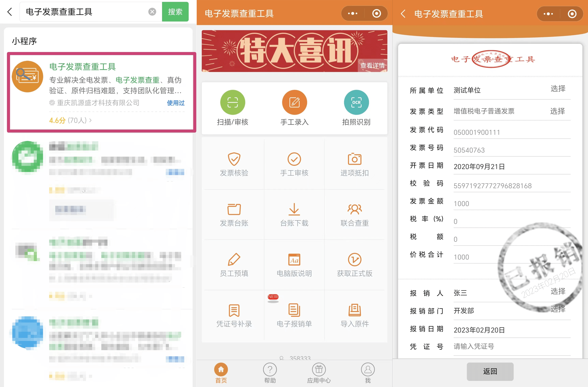Click 增值税电子普通发票 type value
Viewport: 588px width, 387px height.
point(484,111)
